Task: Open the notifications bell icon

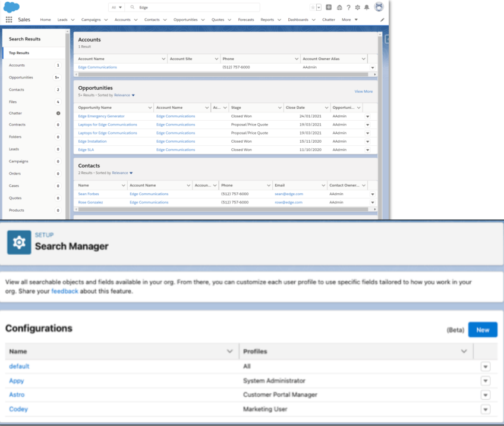Action: [x=367, y=7]
